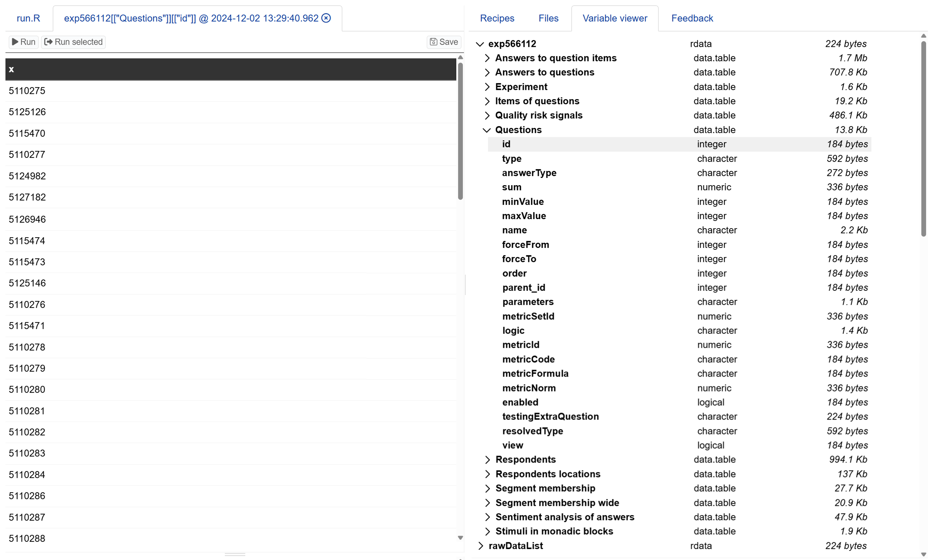
Task: Expand Stimuli in monadic blocks
Action: point(488,532)
